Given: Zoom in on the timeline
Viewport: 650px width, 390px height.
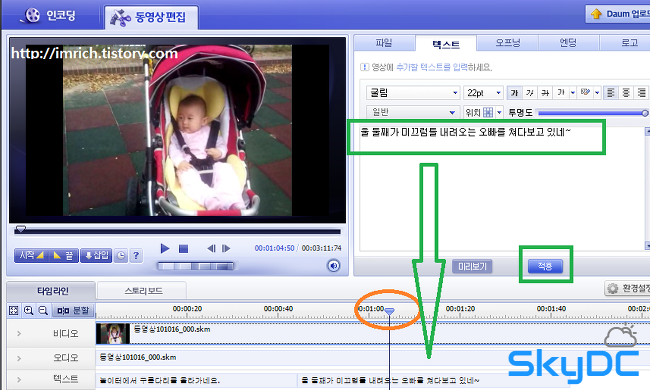Looking at the screenshot, I should pyautogui.click(x=28, y=310).
